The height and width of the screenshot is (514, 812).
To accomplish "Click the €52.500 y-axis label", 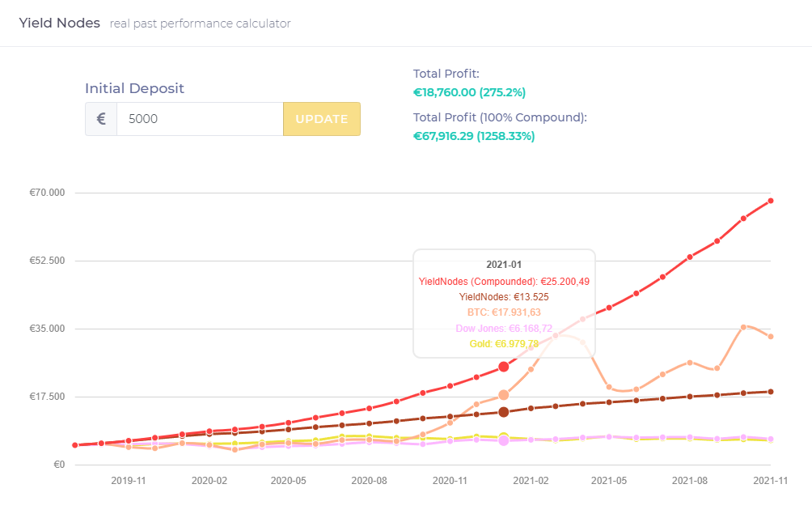I will (47, 261).
